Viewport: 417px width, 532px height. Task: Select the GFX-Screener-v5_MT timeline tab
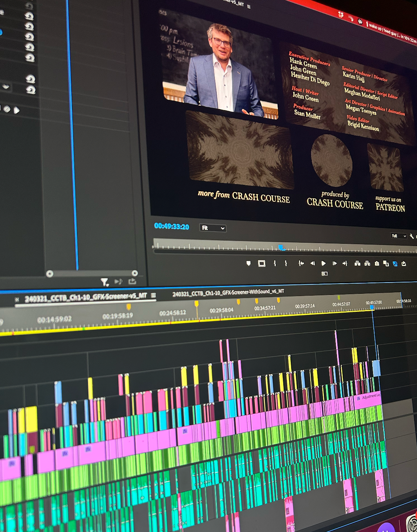click(86, 298)
